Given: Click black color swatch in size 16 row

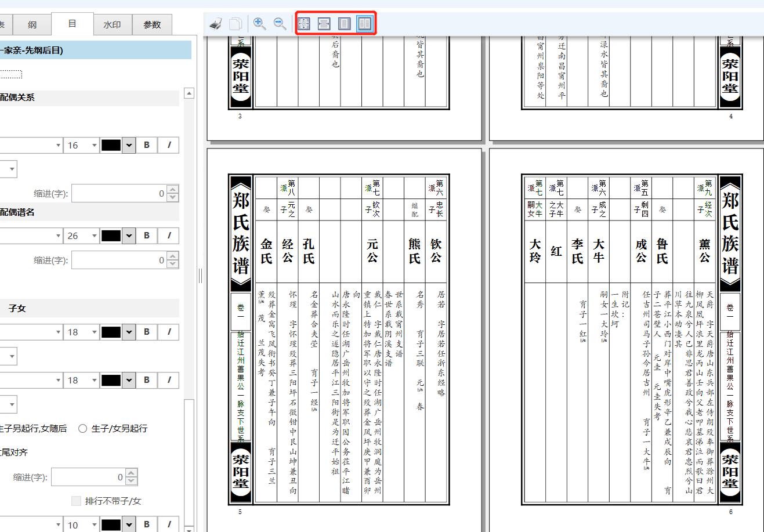Looking at the screenshot, I should click(111, 145).
